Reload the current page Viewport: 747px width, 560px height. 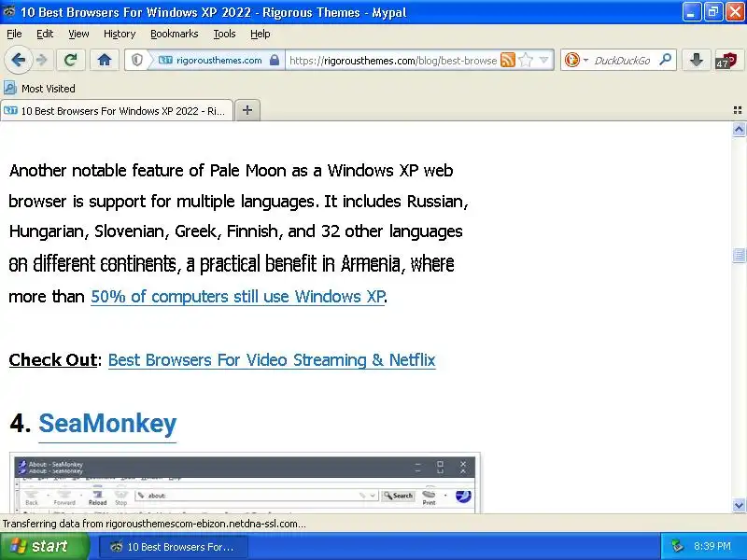coord(71,60)
